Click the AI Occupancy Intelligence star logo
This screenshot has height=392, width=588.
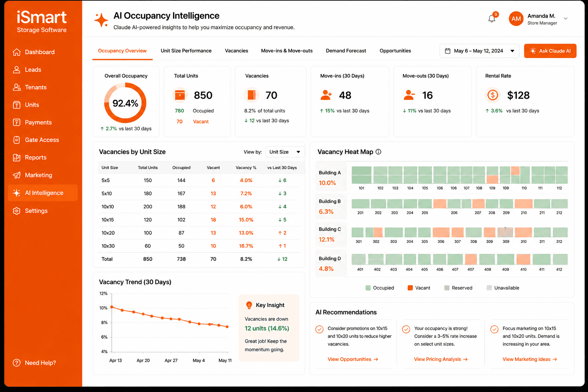tap(101, 20)
